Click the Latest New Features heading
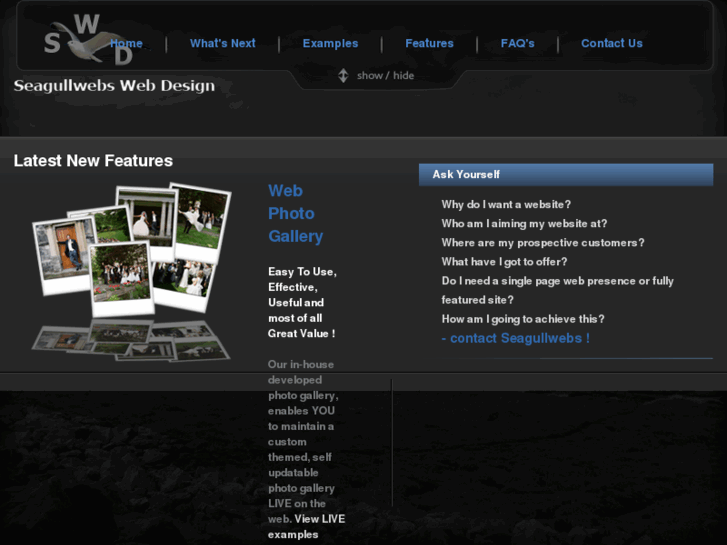This screenshot has height=545, width=727. 93,160
